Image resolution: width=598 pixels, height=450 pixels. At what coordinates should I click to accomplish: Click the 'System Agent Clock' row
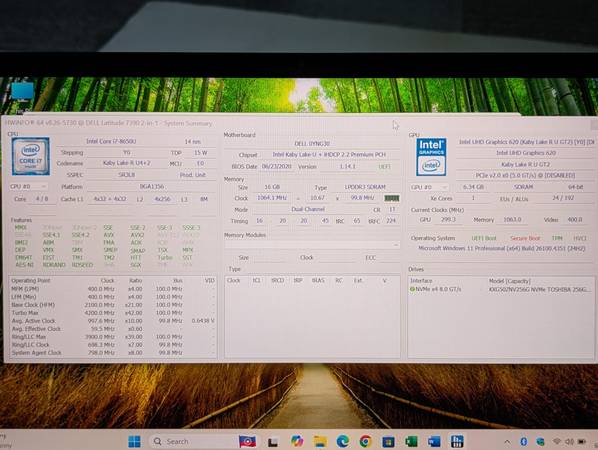click(x=113, y=353)
